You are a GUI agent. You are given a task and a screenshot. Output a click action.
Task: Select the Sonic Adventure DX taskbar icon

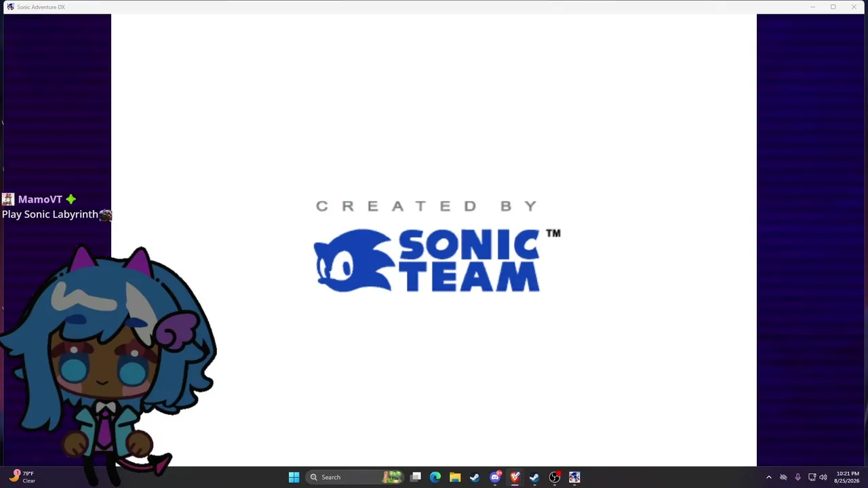click(574, 477)
